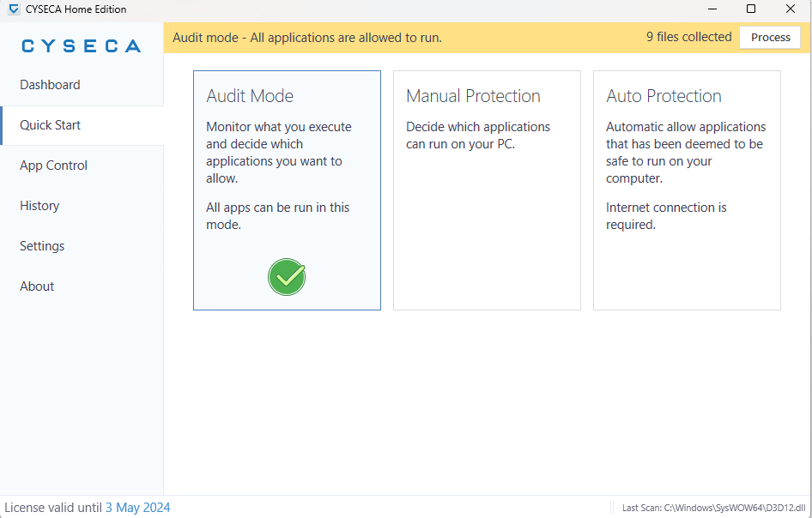This screenshot has height=518, width=812.
Task: Click the green checkmark icon in Audit Mode
Action: (287, 277)
